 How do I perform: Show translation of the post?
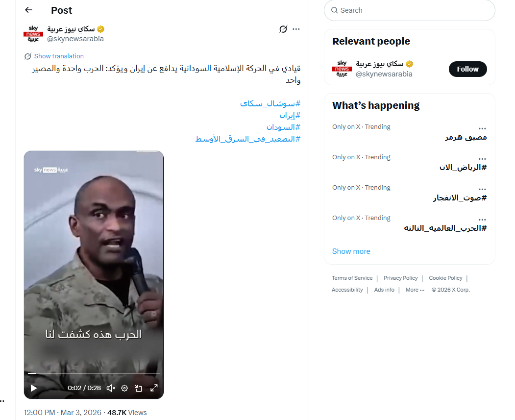(59, 56)
